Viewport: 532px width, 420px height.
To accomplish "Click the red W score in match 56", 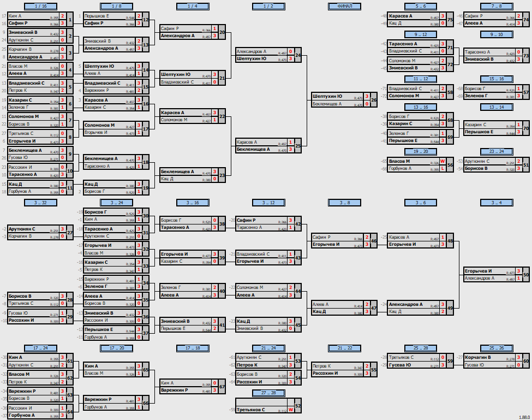I will (x=443, y=161).
